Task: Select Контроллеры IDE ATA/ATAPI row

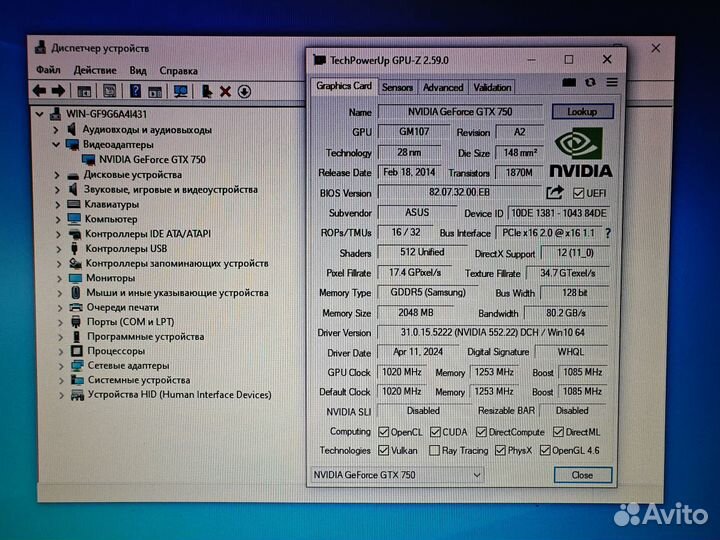Action: [148, 234]
